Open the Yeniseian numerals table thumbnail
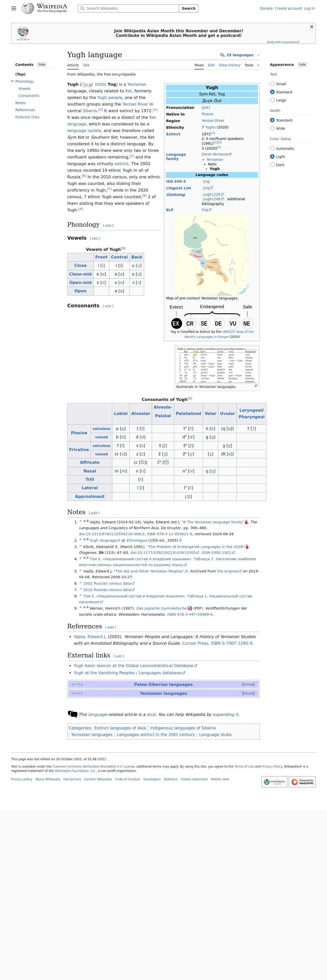Viewport: 327px width, 980px height. 217,365
